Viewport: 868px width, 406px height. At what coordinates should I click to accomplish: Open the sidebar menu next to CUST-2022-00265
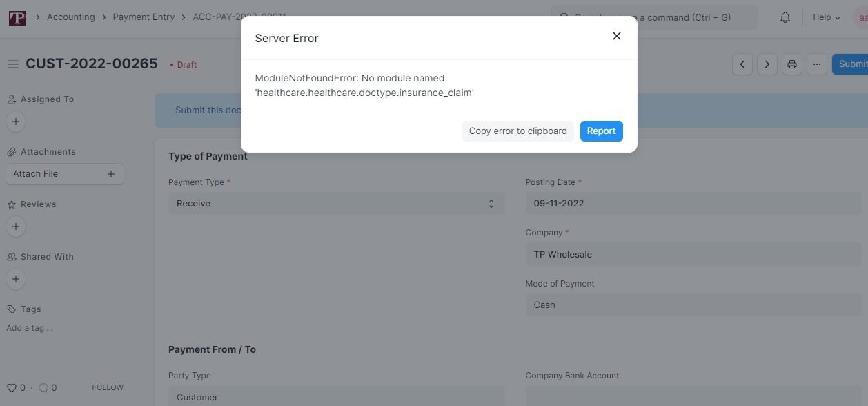[x=12, y=64]
